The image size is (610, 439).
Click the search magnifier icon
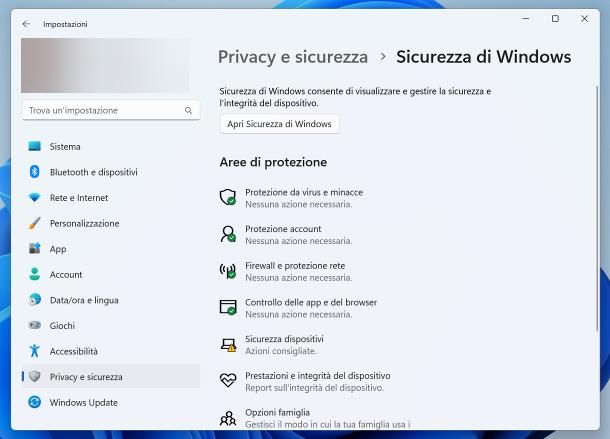click(x=188, y=111)
